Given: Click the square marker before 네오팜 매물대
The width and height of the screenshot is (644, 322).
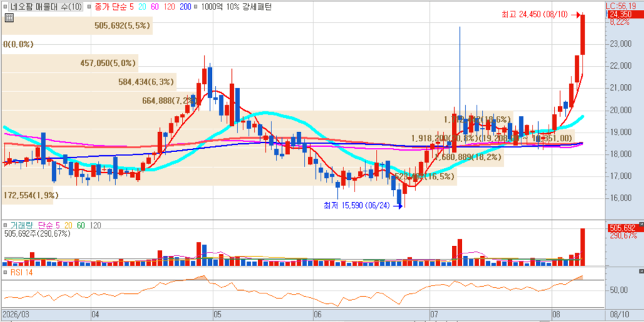Looking at the screenshot, I should pyautogui.click(x=6, y=7).
